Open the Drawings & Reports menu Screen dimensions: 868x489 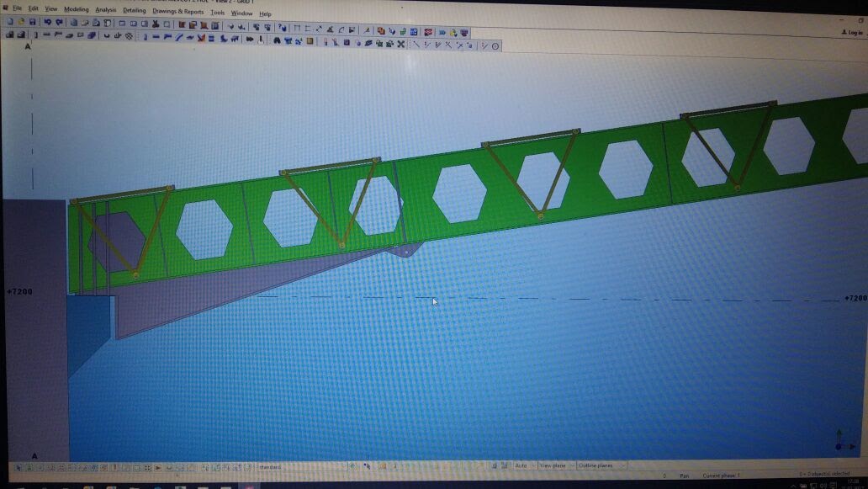(178, 12)
